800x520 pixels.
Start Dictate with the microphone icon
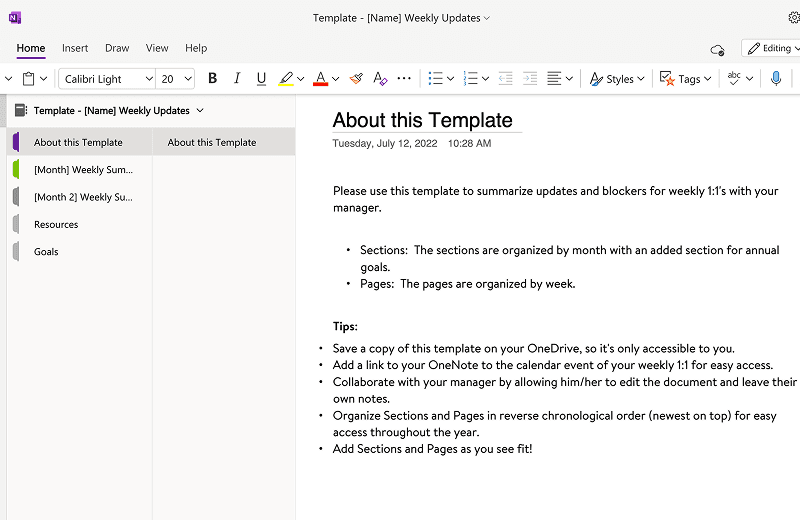776,79
